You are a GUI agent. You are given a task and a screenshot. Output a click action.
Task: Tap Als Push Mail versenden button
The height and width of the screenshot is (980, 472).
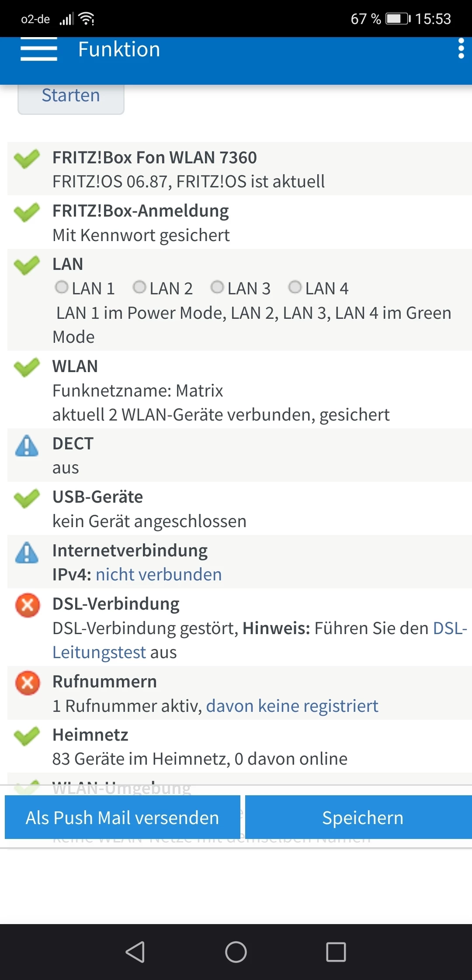click(x=122, y=818)
